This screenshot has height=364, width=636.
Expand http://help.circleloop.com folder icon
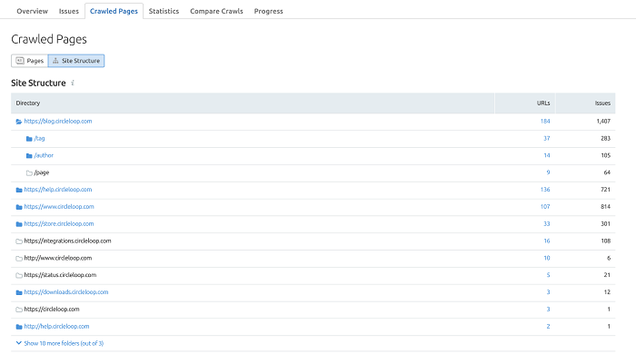19,326
